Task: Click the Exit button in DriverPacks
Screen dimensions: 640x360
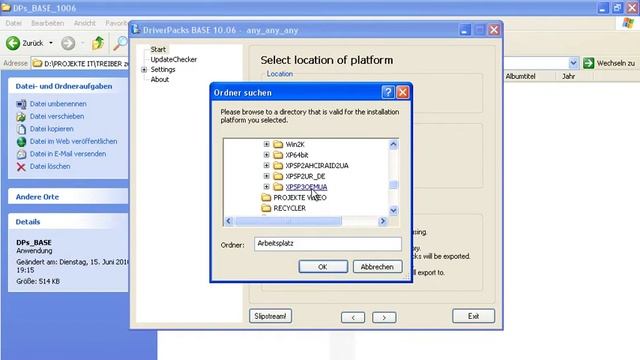Action: coord(473,316)
